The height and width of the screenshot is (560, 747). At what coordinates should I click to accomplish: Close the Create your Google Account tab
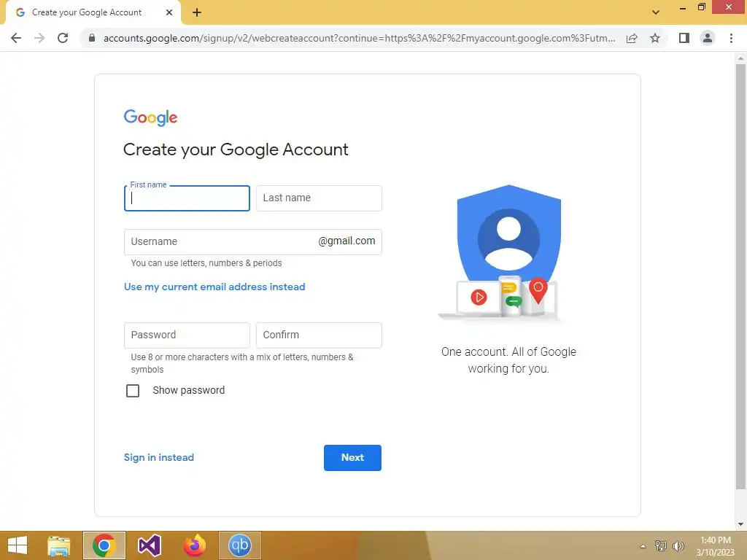click(169, 12)
